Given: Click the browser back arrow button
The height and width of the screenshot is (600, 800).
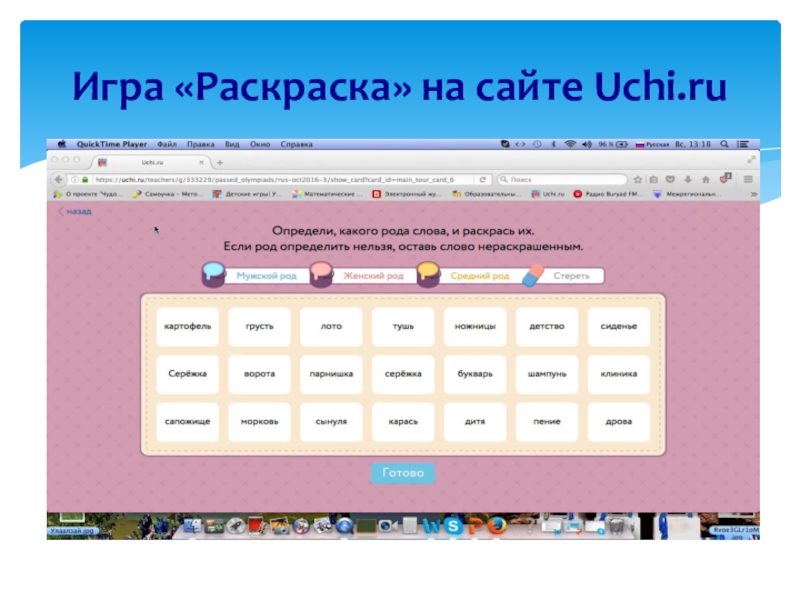Looking at the screenshot, I should coord(59,180).
